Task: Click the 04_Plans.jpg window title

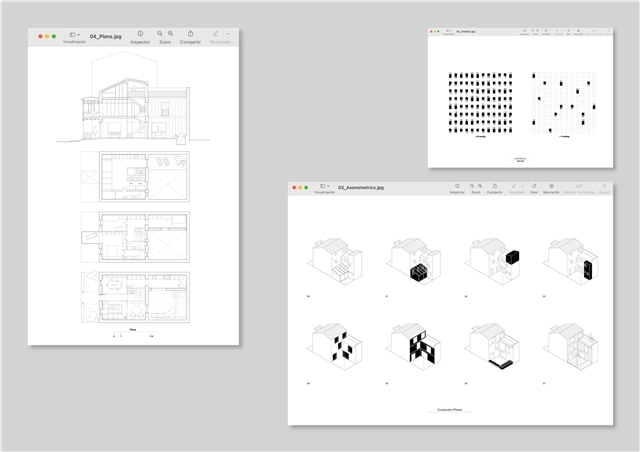Action: pyautogui.click(x=105, y=35)
